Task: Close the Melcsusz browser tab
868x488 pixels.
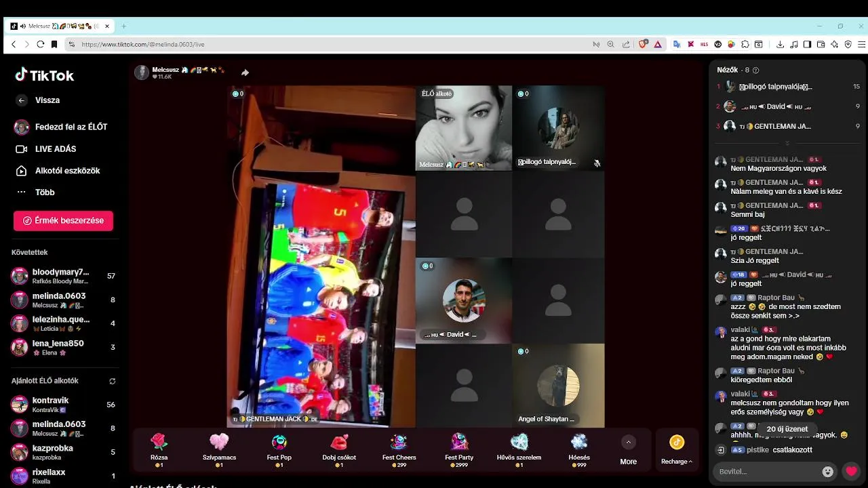Action: click(106, 26)
